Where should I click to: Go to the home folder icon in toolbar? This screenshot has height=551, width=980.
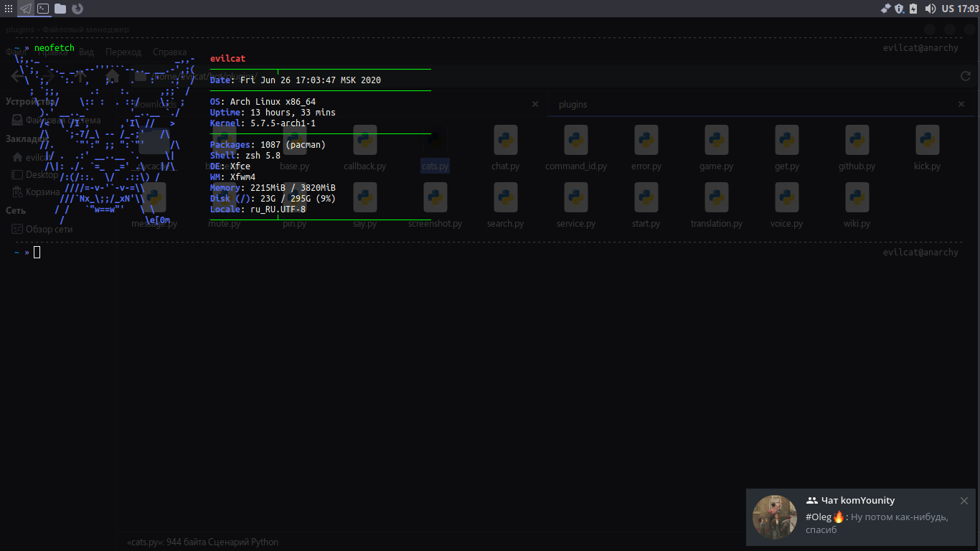[112, 76]
